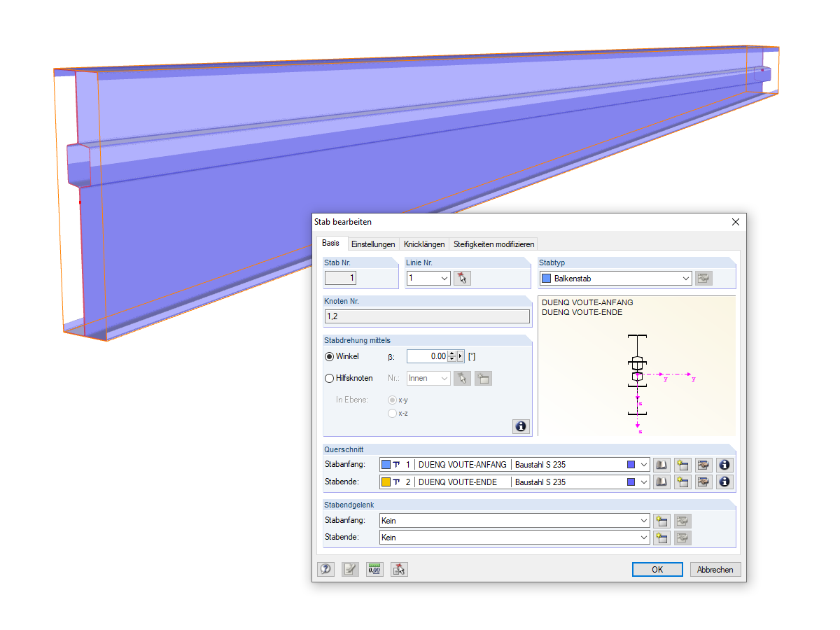Screen dimensions: 840x630
Task: Create new cross-section for Stabende
Action: point(682,482)
